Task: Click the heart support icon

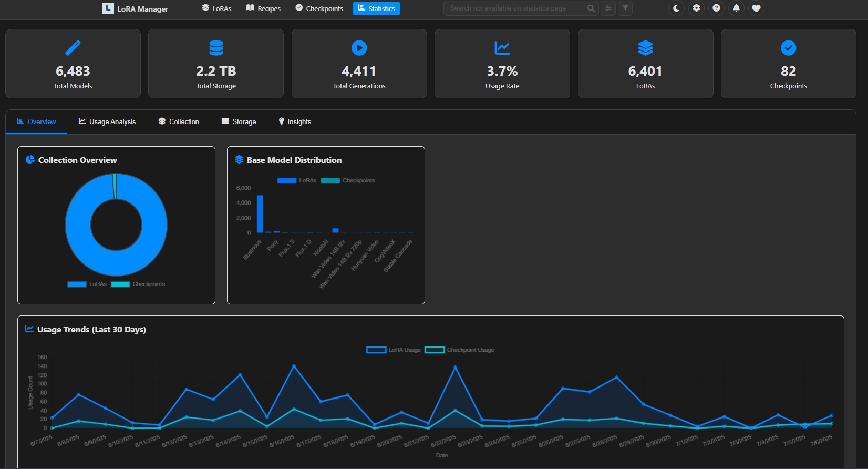Action: [756, 8]
